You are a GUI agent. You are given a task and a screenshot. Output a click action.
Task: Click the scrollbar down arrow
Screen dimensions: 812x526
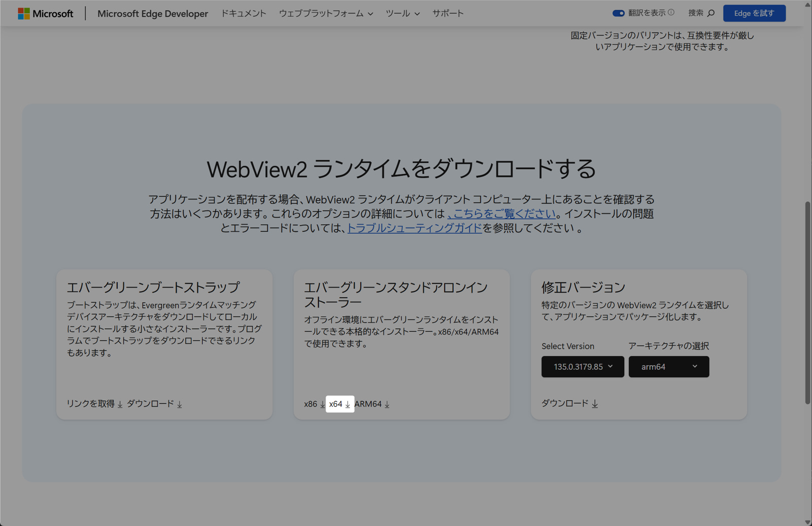pyautogui.click(x=808, y=522)
